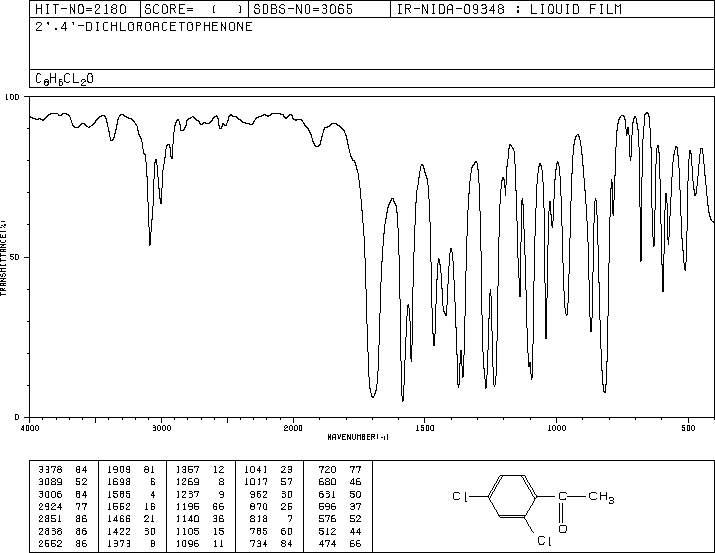The image size is (715, 553).
Task: Click the WAVENUMBER axis label
Action: (x=358, y=437)
